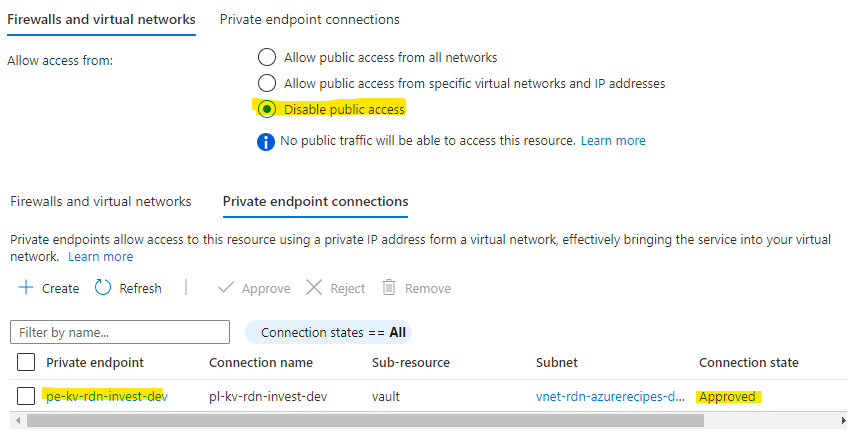The height and width of the screenshot is (437, 859).
Task: Open the vnet-rdn-azurerecipes subnet link
Action: click(610, 396)
